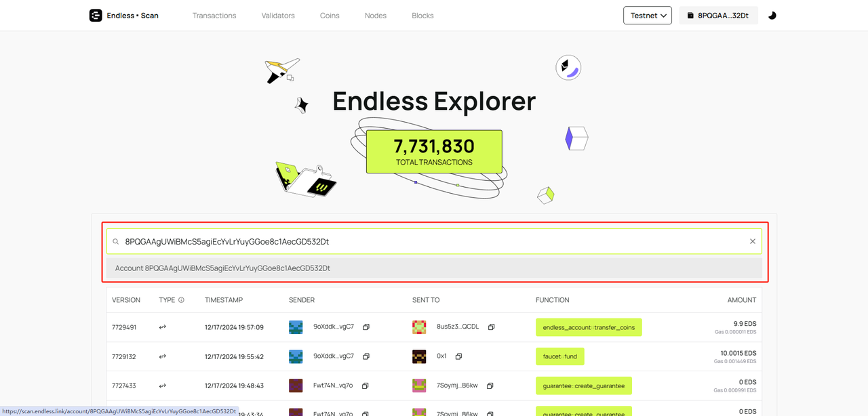Click the endless_account::transfer_coins function tag
This screenshot has width=868, height=416.
tap(589, 327)
